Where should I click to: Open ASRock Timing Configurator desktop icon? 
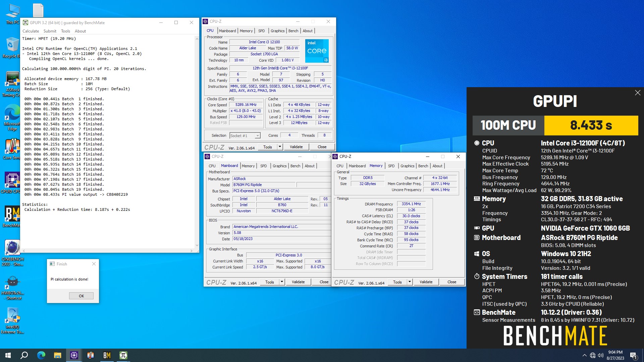pos(12,84)
